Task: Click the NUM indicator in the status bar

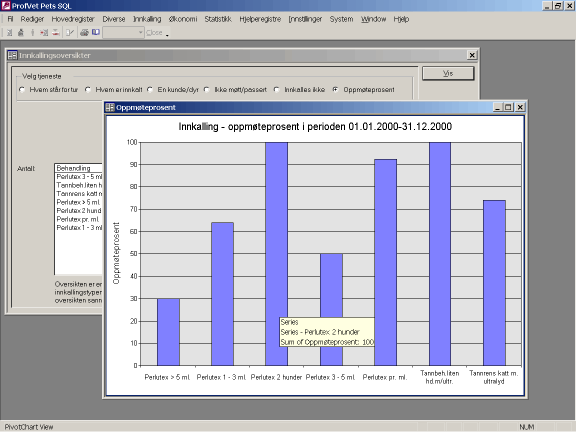Action: click(x=526, y=427)
